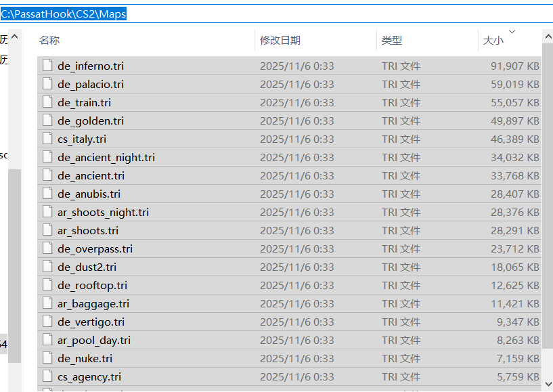Click the address bar path C:\PassatHook\CS2\Maps

[x=64, y=14]
